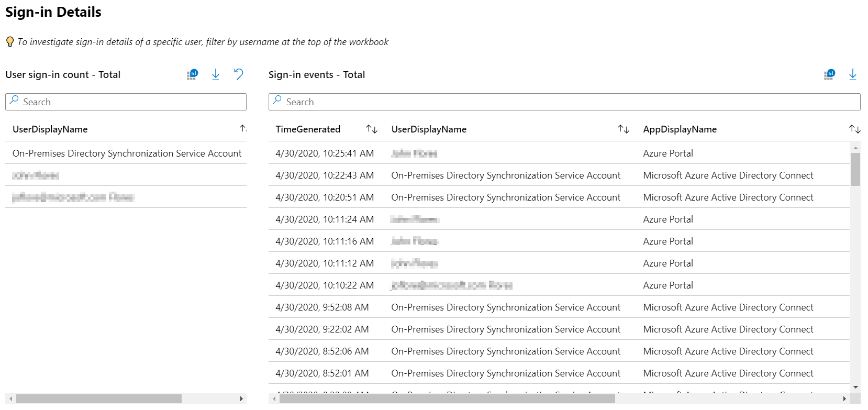Sort sign-in events by AppDisplayName
Screen dimensions: 868x410
pyautogui.click(x=854, y=129)
